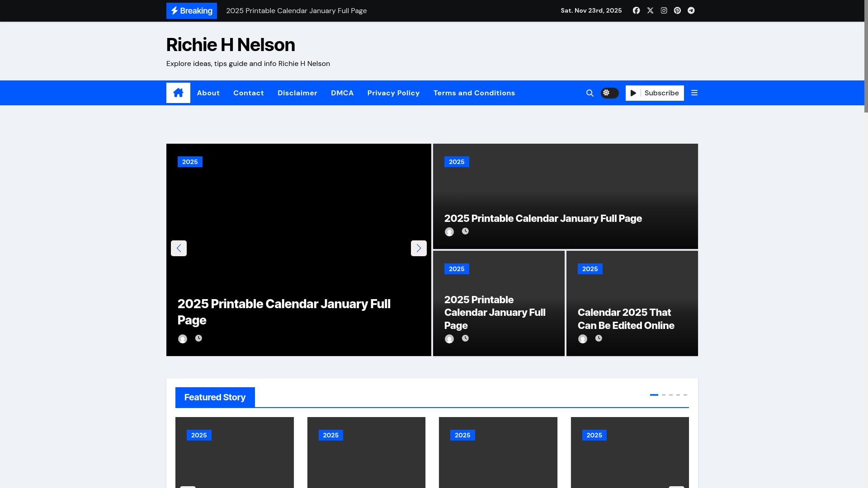Go to previous slide arrow
The width and height of the screenshot is (868, 488).
[x=179, y=248]
